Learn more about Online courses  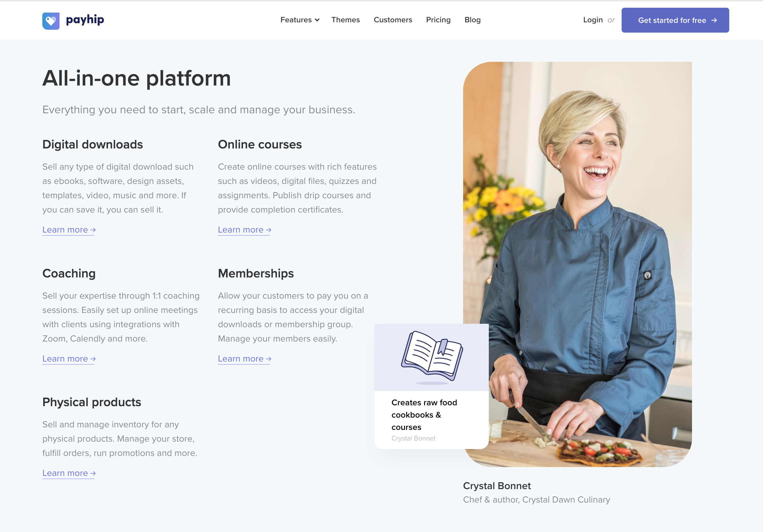click(x=244, y=230)
